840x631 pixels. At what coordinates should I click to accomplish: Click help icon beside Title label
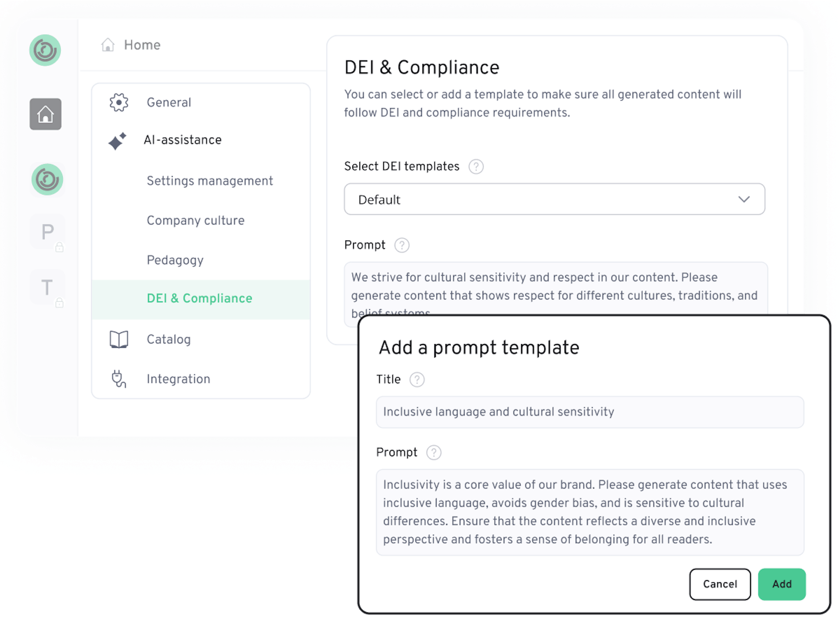click(x=417, y=379)
